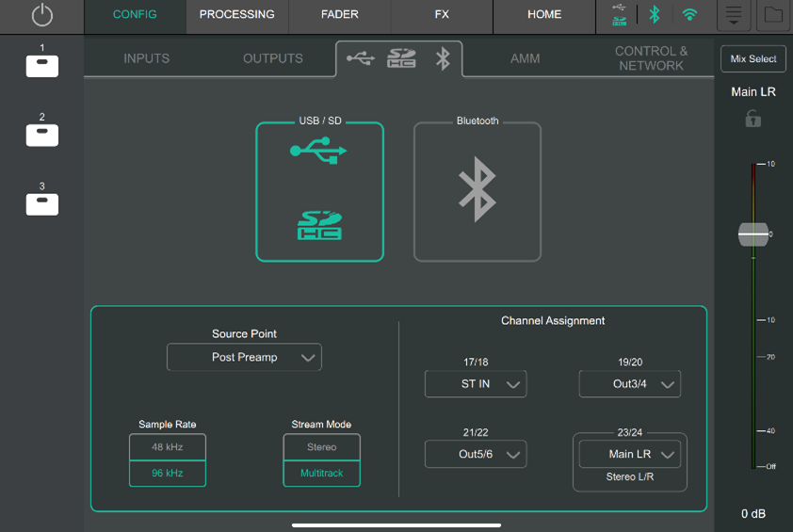Viewport: 793px width, 532px height.
Task: Click the SDHC icon in the sub-tab bar
Action: [401, 58]
